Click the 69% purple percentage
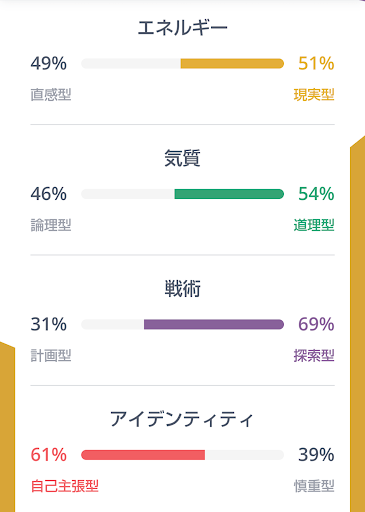 coord(316,324)
